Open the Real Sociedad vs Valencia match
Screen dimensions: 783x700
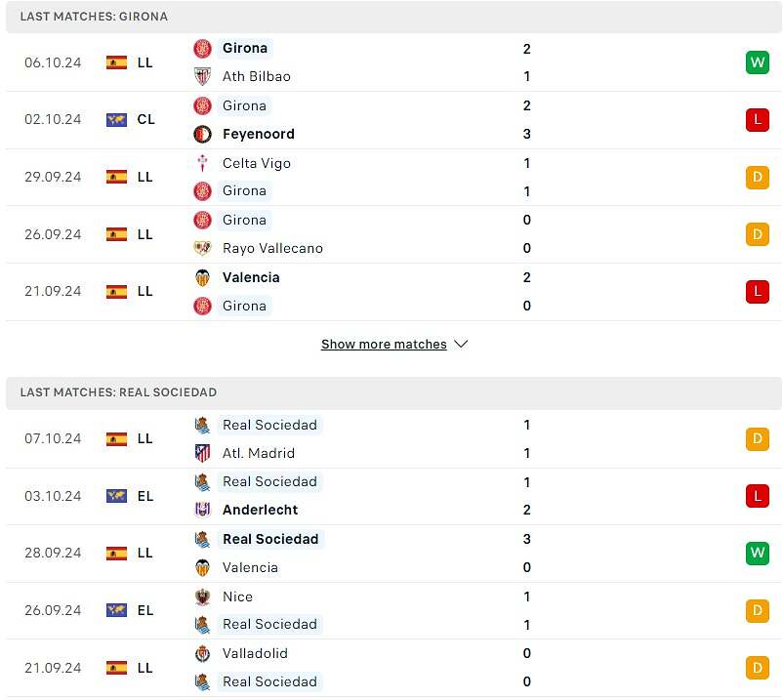pyautogui.click(x=391, y=553)
